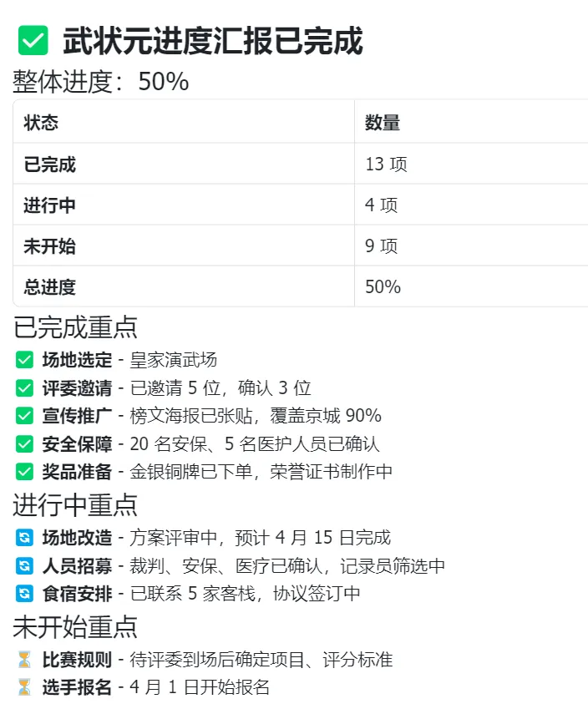Click the 数量 column header
The width and height of the screenshot is (588, 709).
pos(383,123)
